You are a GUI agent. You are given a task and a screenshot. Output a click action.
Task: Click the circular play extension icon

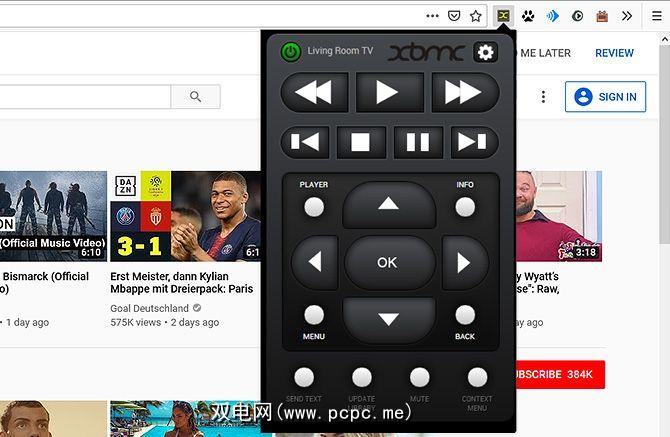(577, 16)
